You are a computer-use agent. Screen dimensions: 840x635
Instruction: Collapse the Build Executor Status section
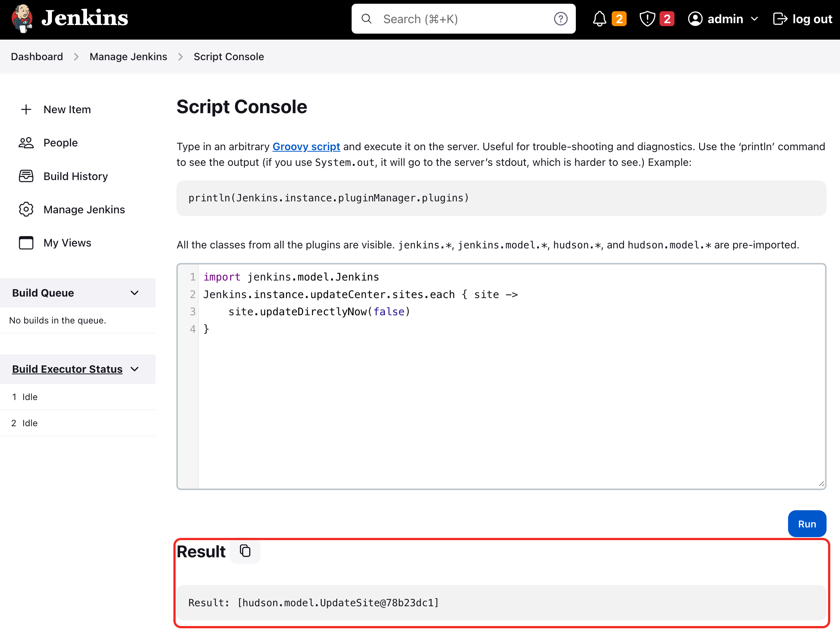(135, 369)
